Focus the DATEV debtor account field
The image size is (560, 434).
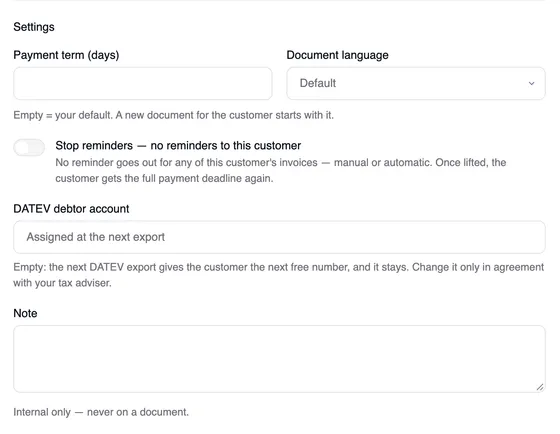click(x=279, y=237)
